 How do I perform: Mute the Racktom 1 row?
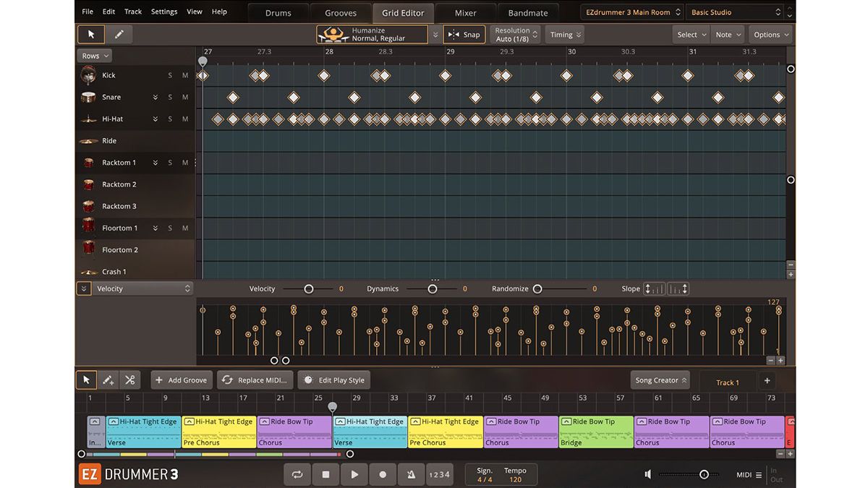coord(185,163)
